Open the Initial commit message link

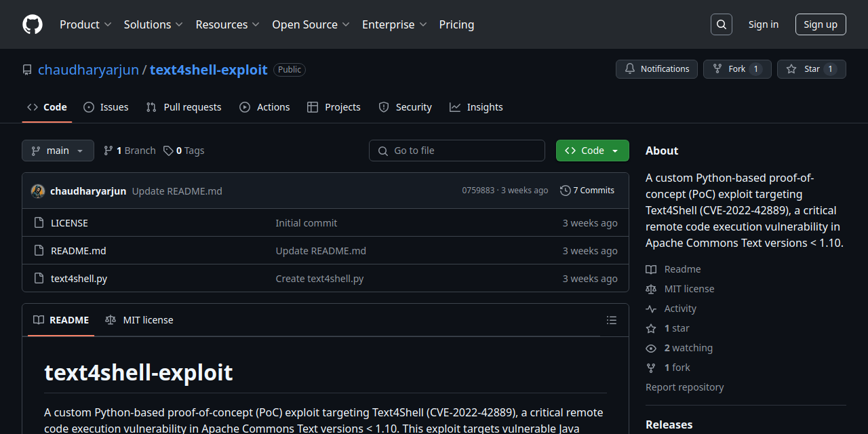pos(307,223)
